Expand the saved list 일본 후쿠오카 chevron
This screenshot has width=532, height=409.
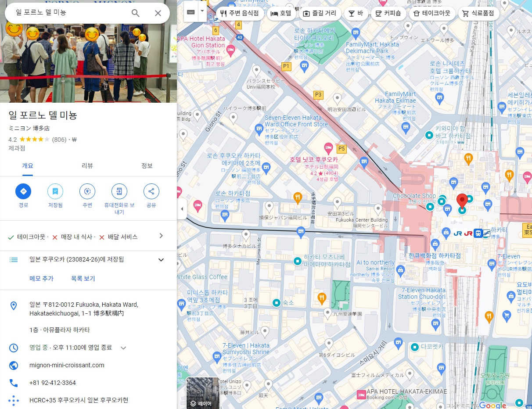(161, 260)
